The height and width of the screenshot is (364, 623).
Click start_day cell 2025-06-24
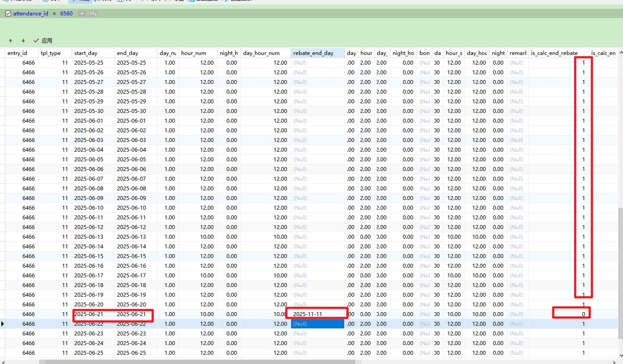click(93, 343)
